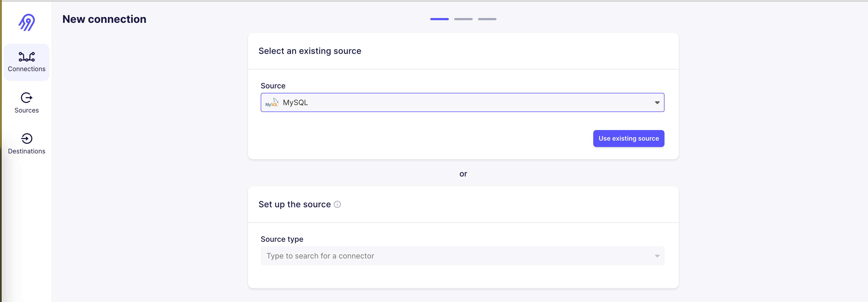Go to the Sources sidebar label
The image size is (868, 302).
coord(26,110)
